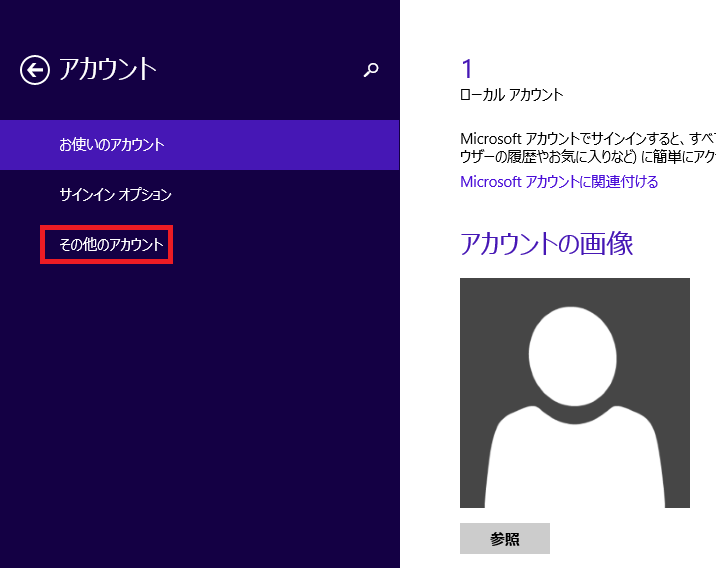
Task: Click the アカウントの画像 heading
Action: [547, 243]
